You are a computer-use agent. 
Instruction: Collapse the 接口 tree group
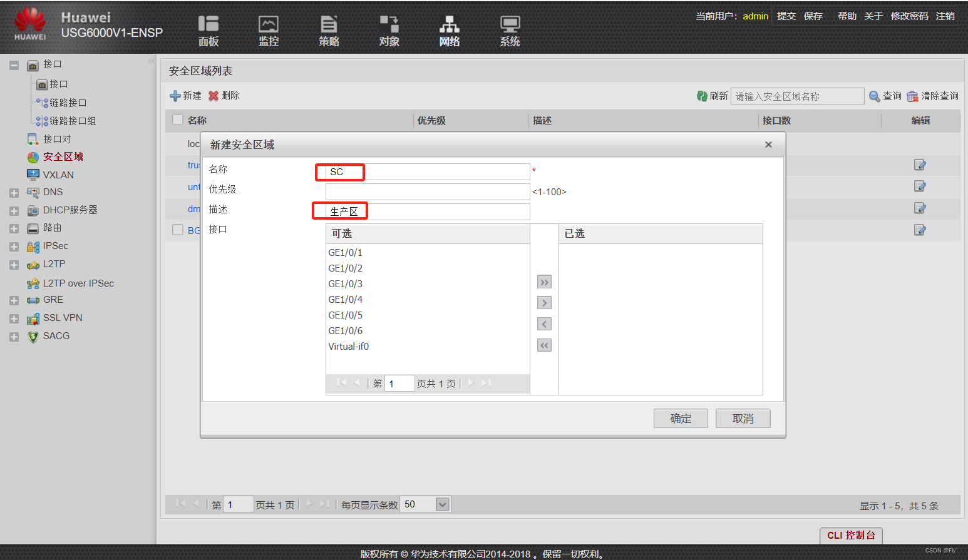(x=14, y=65)
